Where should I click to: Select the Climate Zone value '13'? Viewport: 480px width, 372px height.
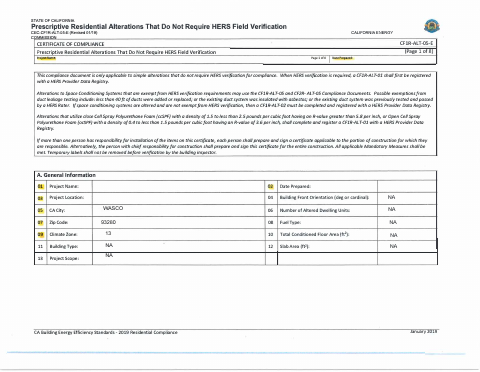tap(108, 233)
